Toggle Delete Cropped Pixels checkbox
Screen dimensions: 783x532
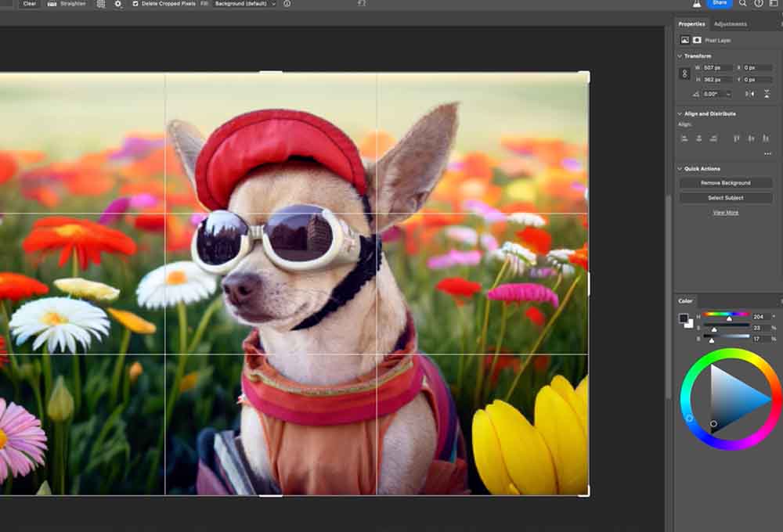[135, 4]
